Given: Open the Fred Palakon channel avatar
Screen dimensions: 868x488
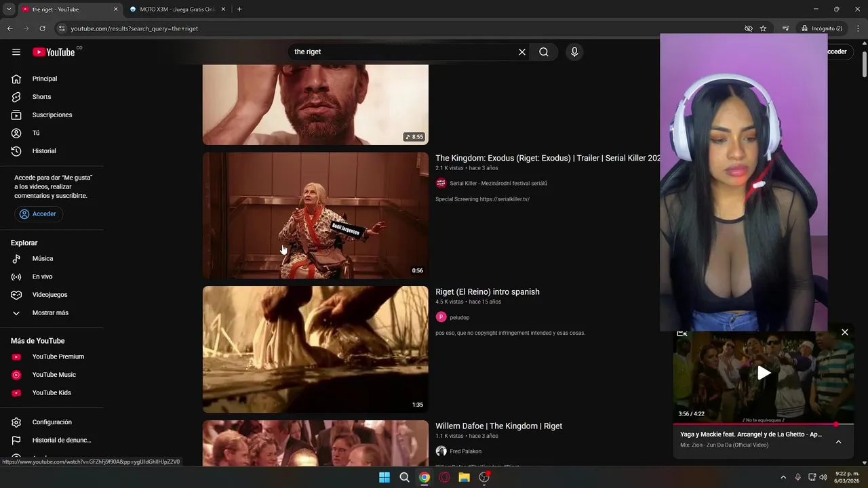Looking at the screenshot, I should [441, 451].
